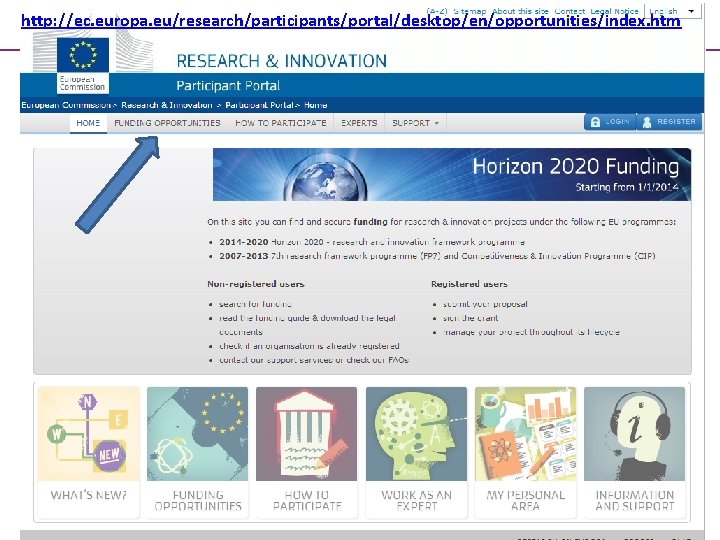
Task: Click the 2007-2013 FP7 programme line
Action: [x=437, y=256]
